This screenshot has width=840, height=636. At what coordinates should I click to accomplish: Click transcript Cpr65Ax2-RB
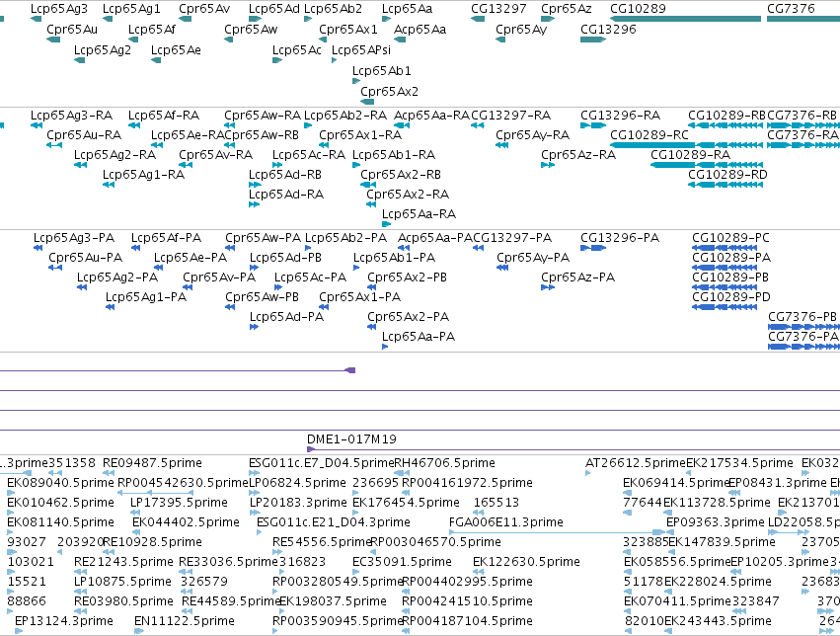coord(401,175)
